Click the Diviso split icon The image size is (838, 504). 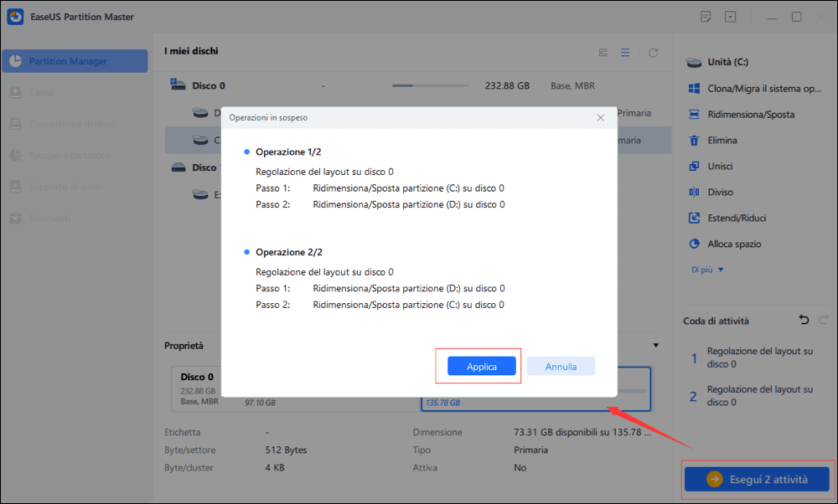pyautogui.click(x=694, y=193)
